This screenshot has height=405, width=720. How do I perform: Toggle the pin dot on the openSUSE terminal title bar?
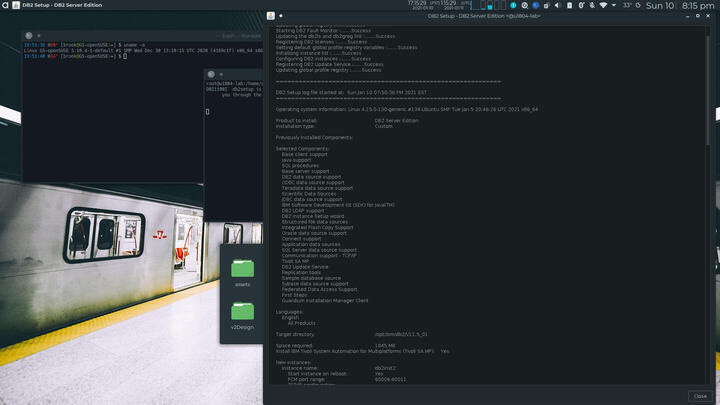[x=39, y=35]
